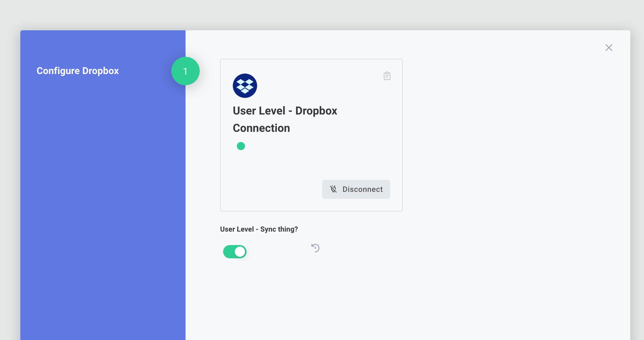Click the clipboard icon in the card corner

(x=387, y=76)
